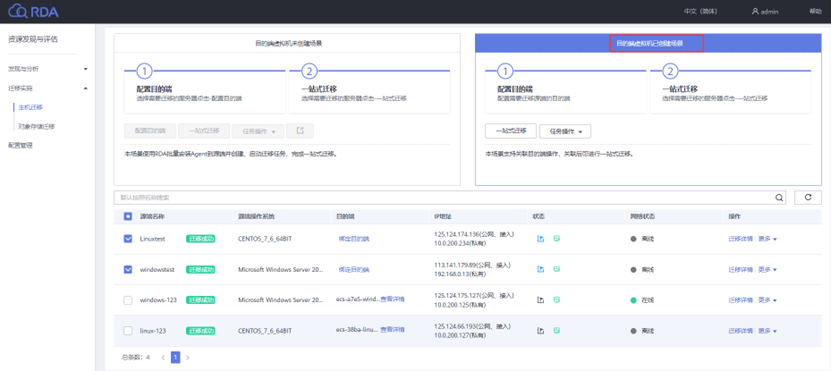Check the windows-123 row checkbox

(128, 300)
